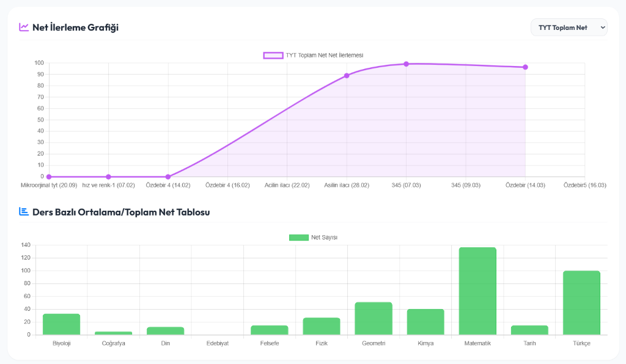Select the data point for Özdebir (14.03)

525,67
